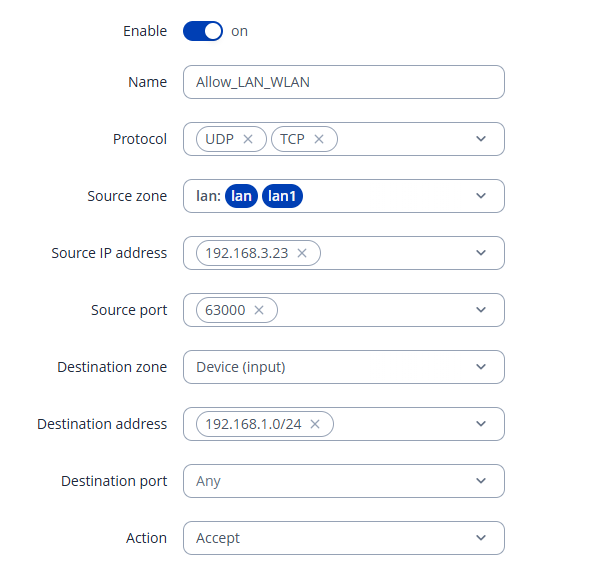The image size is (604, 583).
Task: Select the lan1 badge in Source zone
Action: pyautogui.click(x=282, y=196)
